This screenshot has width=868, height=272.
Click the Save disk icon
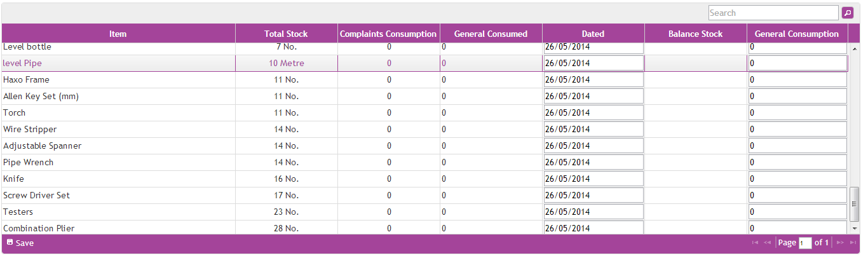(10, 242)
